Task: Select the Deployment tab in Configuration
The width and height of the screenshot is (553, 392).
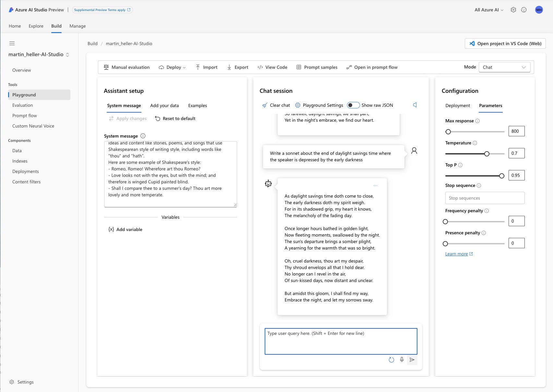Action: (458, 105)
